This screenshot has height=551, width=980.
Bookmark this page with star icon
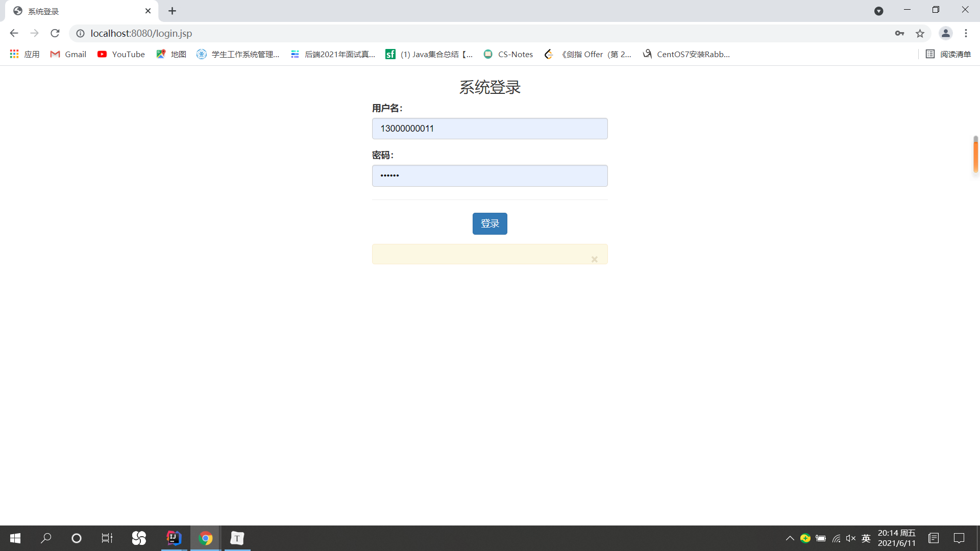tap(920, 33)
